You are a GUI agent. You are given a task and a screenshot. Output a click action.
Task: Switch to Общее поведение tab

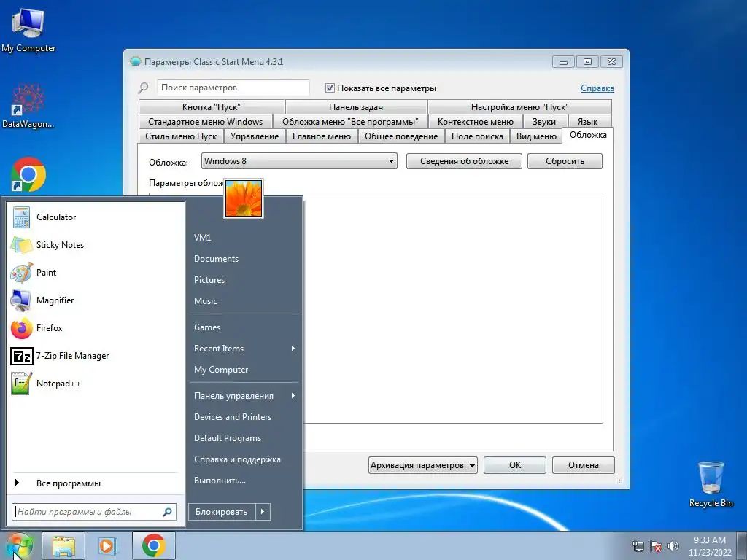(401, 136)
